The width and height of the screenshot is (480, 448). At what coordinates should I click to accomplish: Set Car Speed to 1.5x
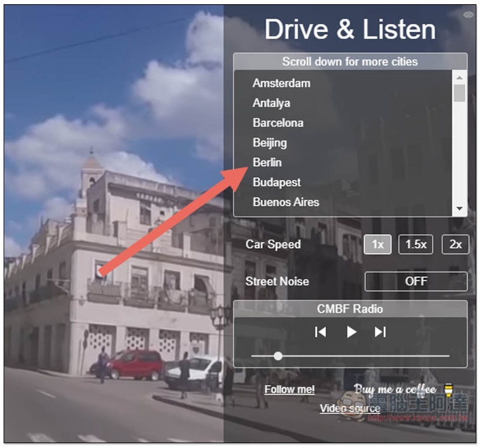click(415, 244)
